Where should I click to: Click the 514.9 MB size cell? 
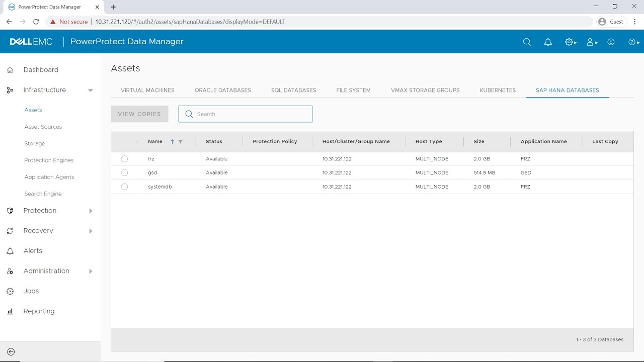pos(485,173)
